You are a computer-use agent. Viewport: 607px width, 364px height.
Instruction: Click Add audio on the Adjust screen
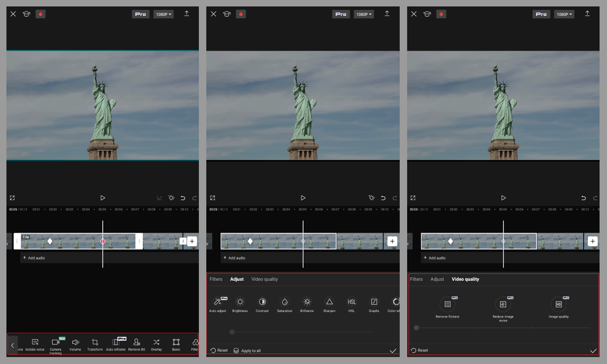[x=234, y=258]
